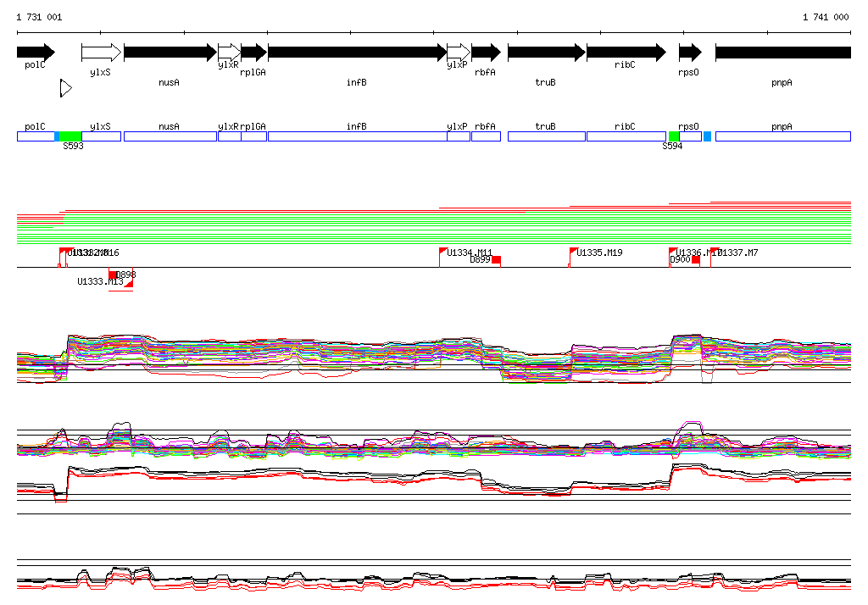Select the red D899 terminator square
868x605 pixels.
(x=496, y=260)
